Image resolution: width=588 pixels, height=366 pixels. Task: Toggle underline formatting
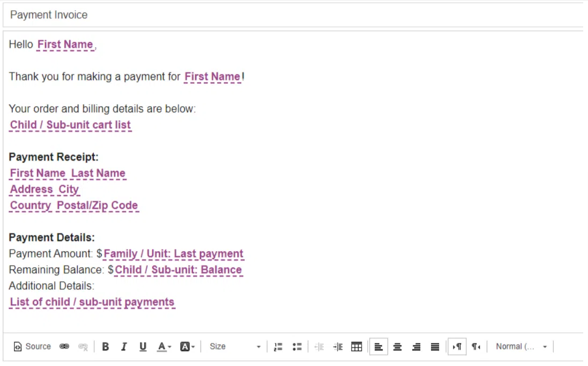(143, 347)
